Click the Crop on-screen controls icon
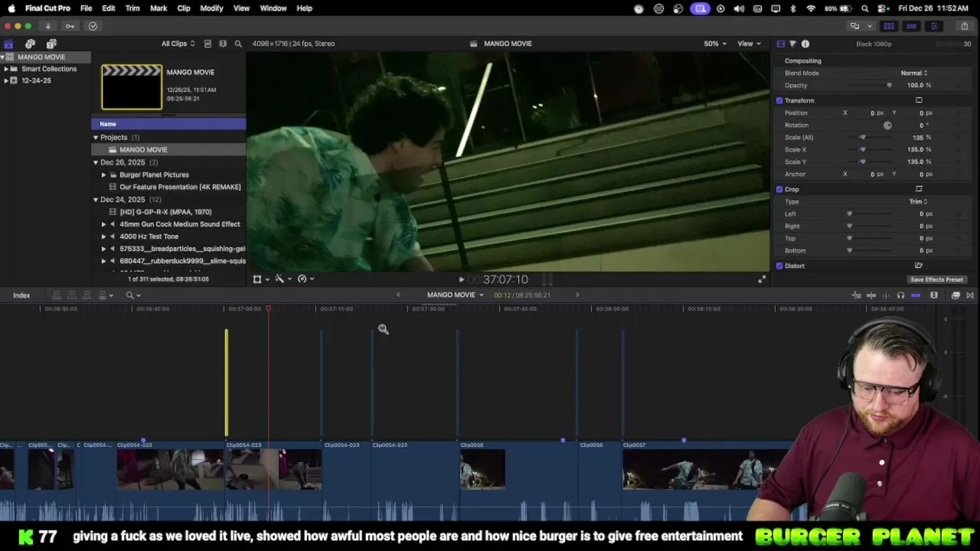 coord(919,189)
